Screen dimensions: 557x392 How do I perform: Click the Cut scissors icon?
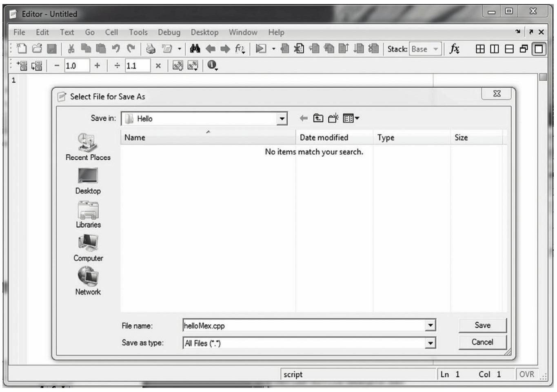point(71,49)
